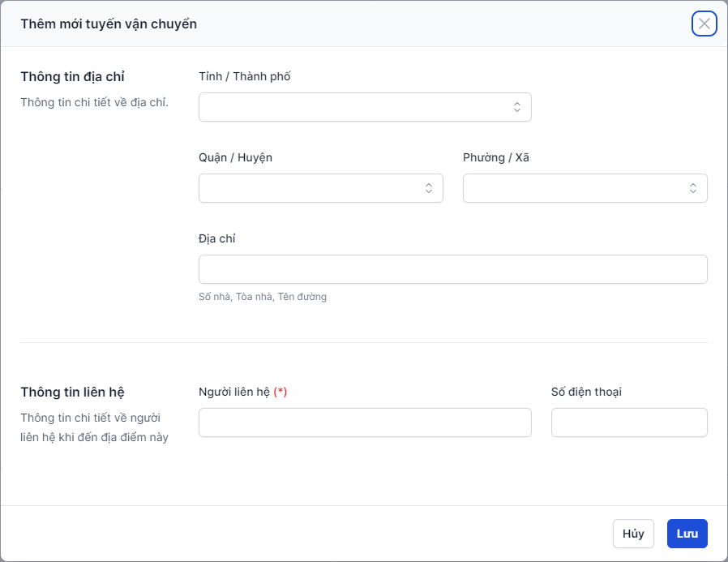This screenshot has width=728, height=562.
Task: Click the Quận / Huyện label
Action: point(235,157)
